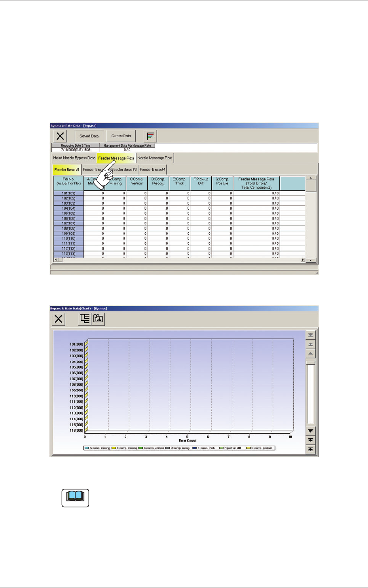Click the D:Comp. Recog. column header
Image resolution: width=368 pixels, height=588 pixels.
tap(158, 184)
